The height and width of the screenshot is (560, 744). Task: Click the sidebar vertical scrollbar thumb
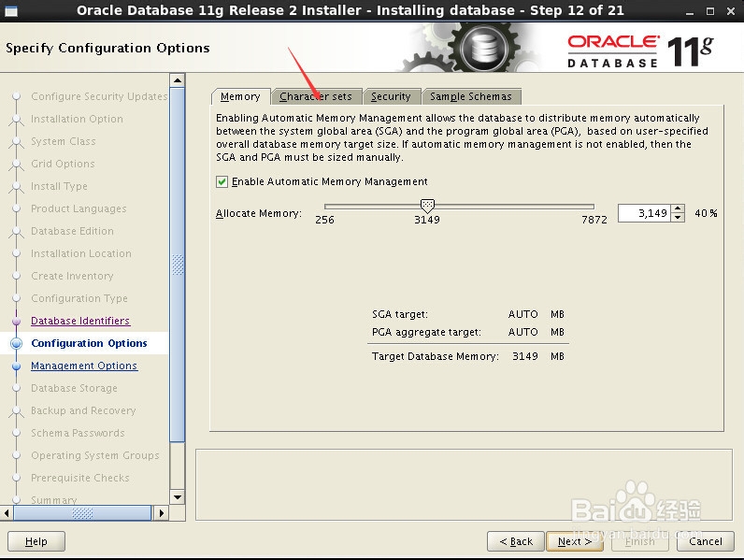coord(178,265)
